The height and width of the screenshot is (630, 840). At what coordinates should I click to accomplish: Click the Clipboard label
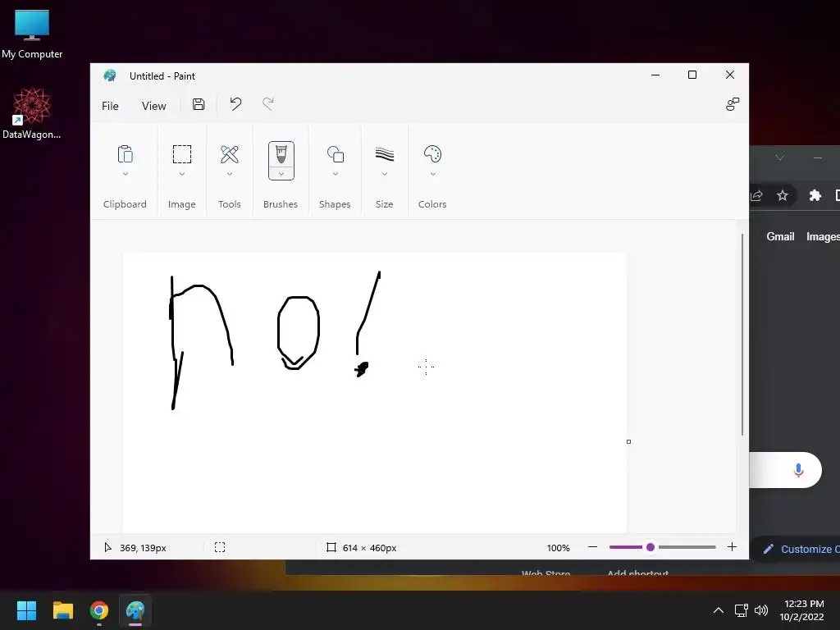125,204
